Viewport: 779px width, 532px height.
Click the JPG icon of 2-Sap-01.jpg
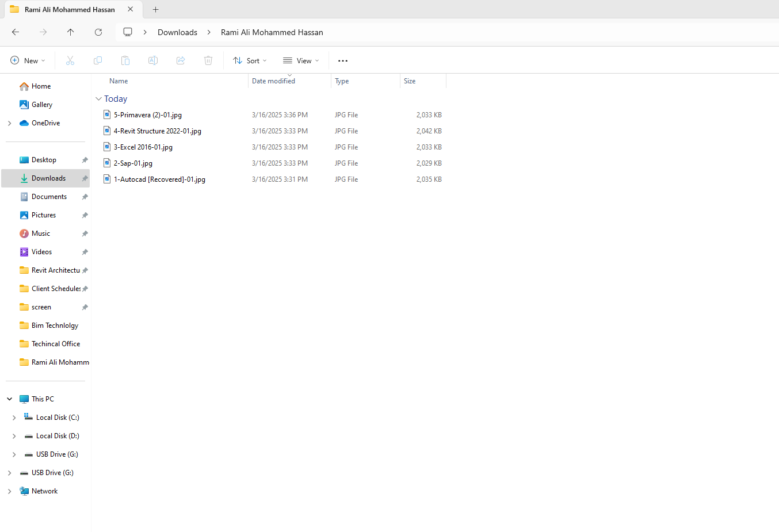[x=107, y=163]
